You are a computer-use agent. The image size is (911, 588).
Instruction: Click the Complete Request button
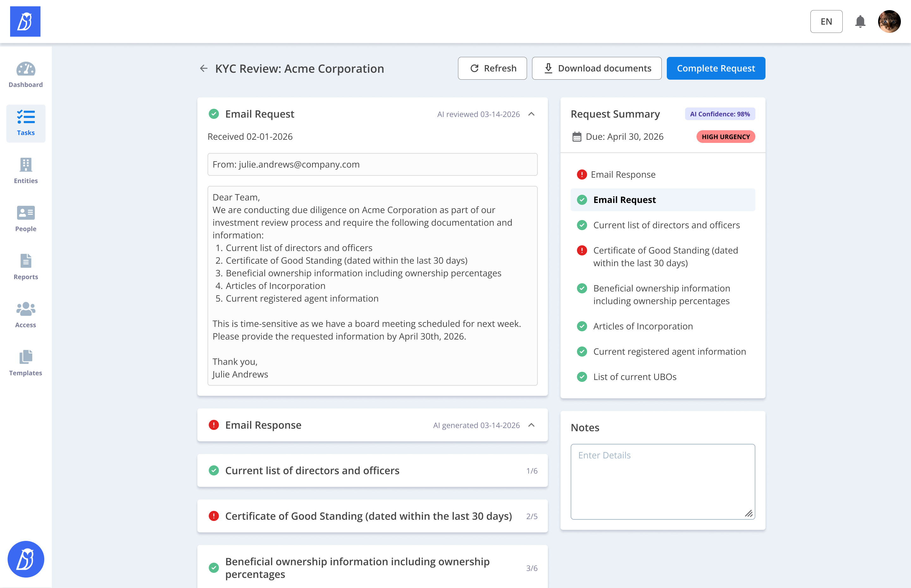[x=716, y=68]
